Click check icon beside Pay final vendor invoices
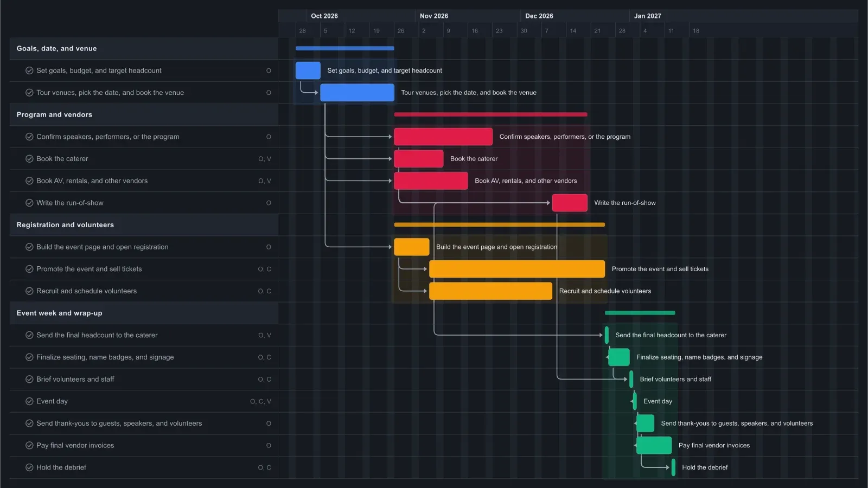Screen dimensions: 868x488 point(29,446)
